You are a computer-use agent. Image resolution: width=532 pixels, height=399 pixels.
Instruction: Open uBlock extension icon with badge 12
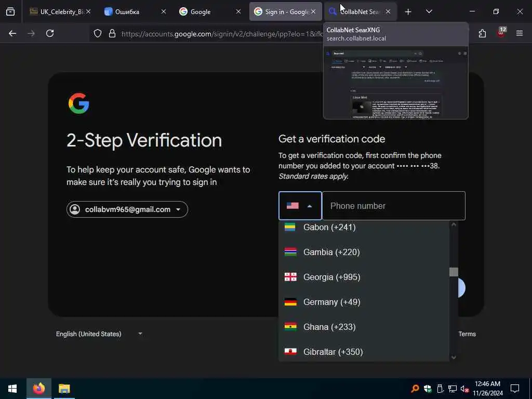coord(501,33)
